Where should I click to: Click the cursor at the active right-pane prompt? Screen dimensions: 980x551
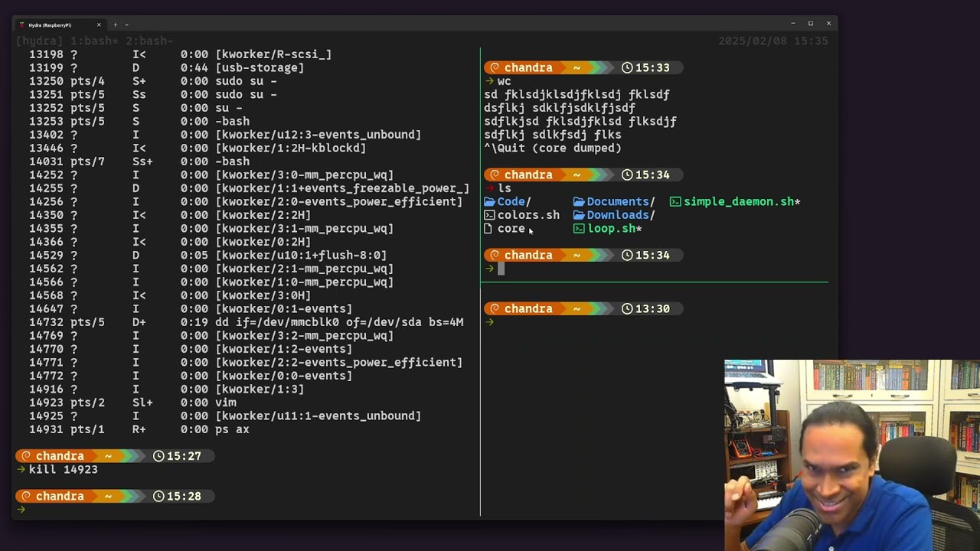click(501, 269)
